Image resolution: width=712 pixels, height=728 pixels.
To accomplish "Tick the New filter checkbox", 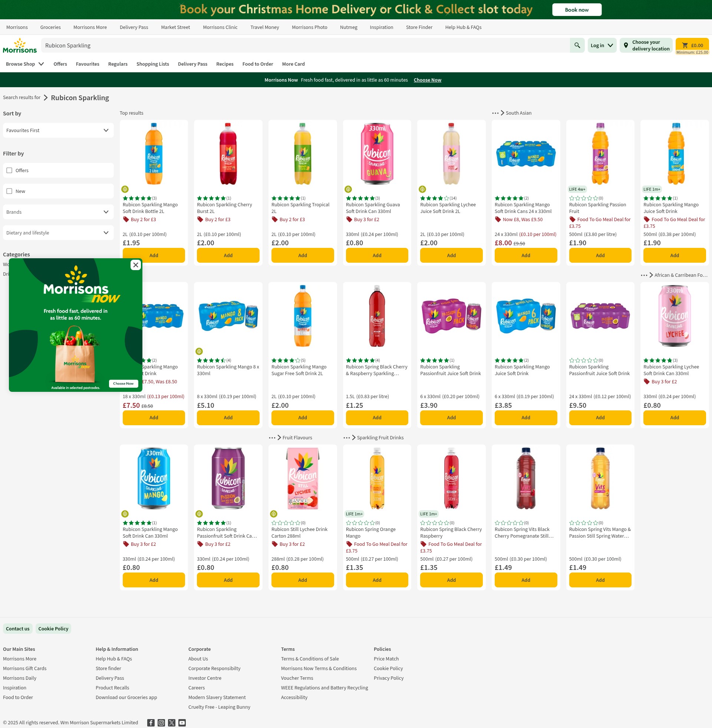I will pyautogui.click(x=9, y=191).
